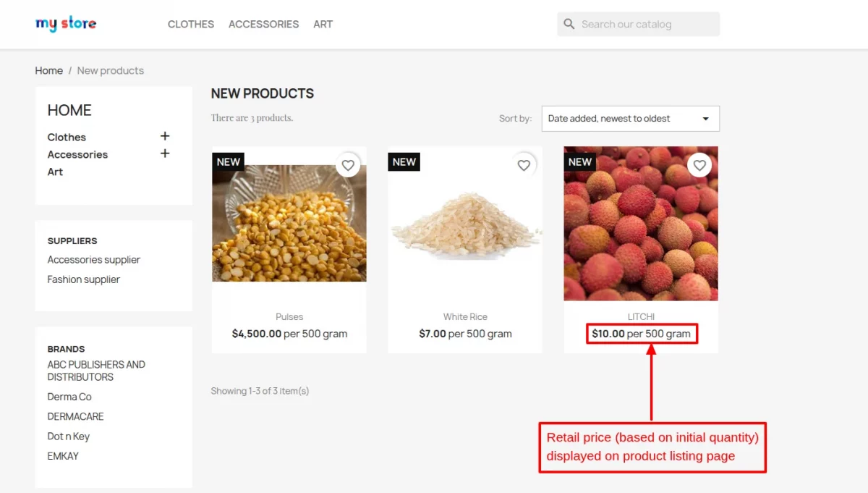This screenshot has height=493, width=868.
Task: Click the Dot n Key brand
Action: (68, 436)
